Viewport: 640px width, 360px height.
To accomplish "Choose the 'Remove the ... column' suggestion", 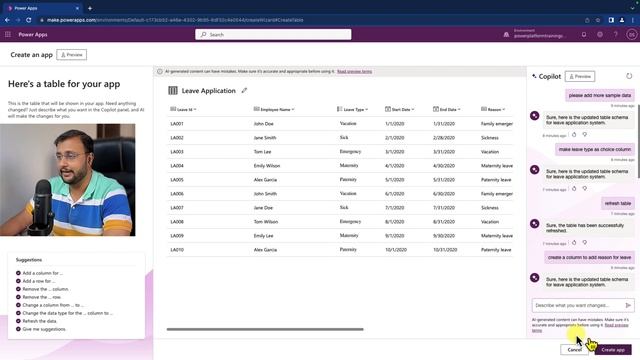I will (x=45, y=289).
